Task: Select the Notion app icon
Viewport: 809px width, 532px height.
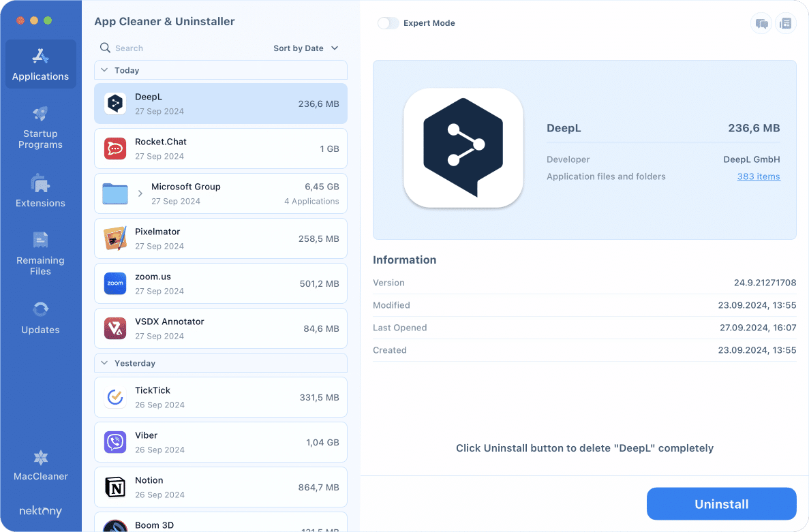Action: click(115, 487)
